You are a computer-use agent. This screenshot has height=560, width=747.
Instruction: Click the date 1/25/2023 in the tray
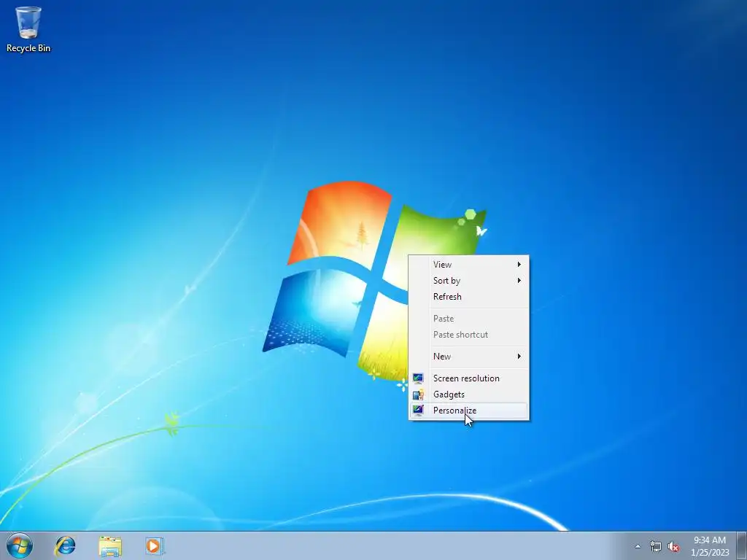(x=710, y=553)
